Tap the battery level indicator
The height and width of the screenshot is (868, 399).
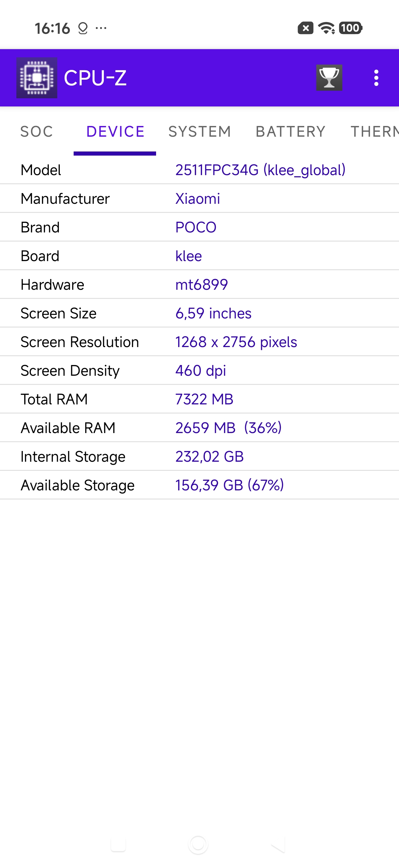[350, 28]
